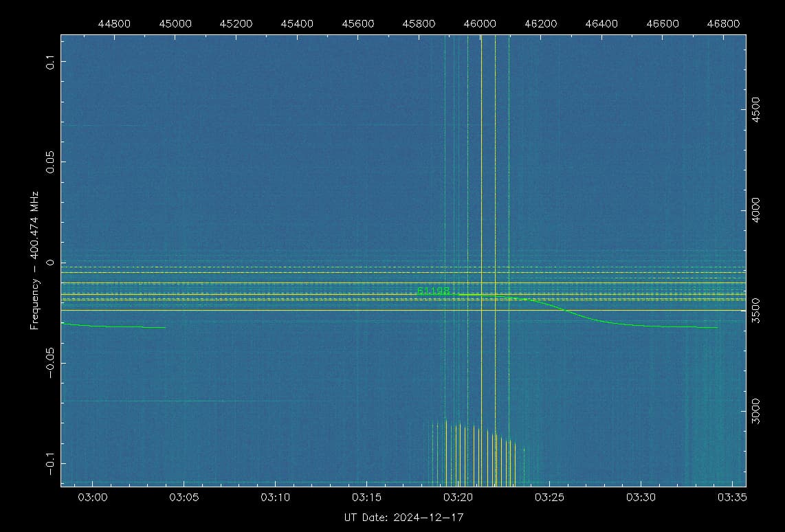Click the 'Frequency - 400.474 MHz' axis label
Viewport: 785px width, 532px height.
click(34, 261)
